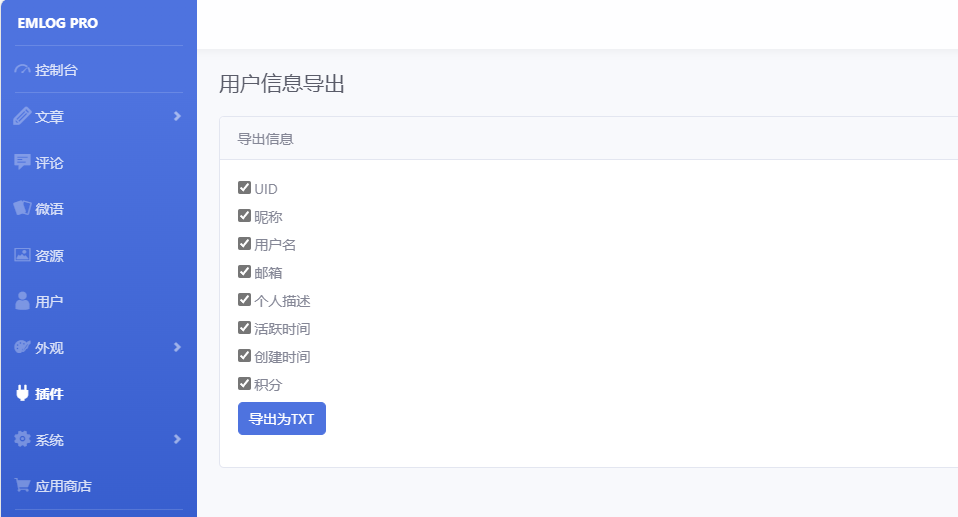Image resolution: width=958 pixels, height=517 pixels.
Task: Click the microblog (微语) icon
Action: click(22, 208)
